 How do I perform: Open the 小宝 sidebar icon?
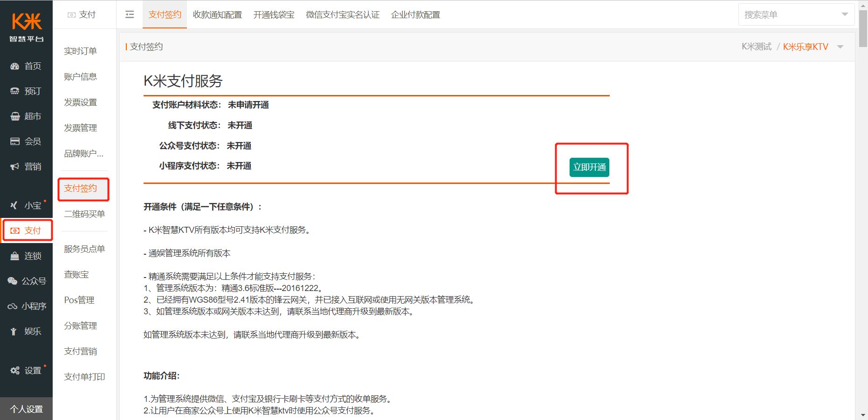pos(14,205)
